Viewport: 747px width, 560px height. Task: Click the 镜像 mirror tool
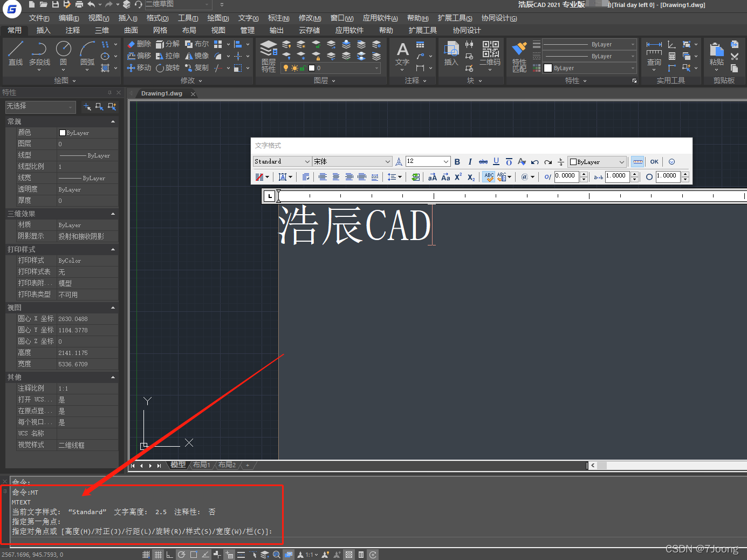[x=197, y=56]
